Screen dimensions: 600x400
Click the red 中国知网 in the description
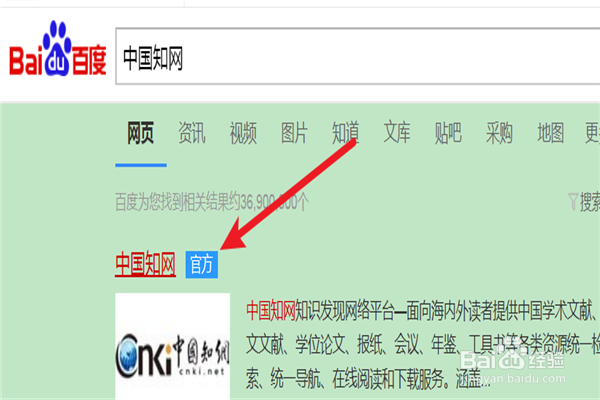(271, 310)
